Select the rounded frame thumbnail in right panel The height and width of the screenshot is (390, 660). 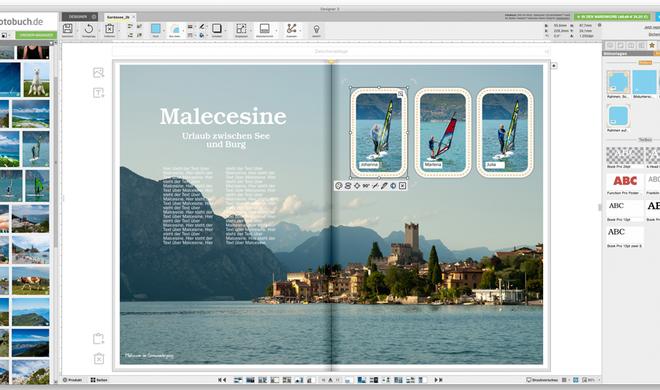(x=618, y=116)
